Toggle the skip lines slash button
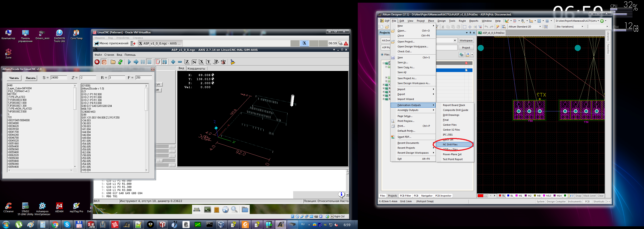 tap(158, 62)
